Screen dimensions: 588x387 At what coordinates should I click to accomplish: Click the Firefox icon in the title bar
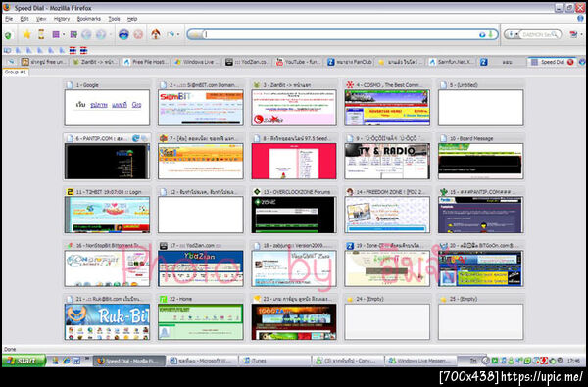tap(7, 7)
